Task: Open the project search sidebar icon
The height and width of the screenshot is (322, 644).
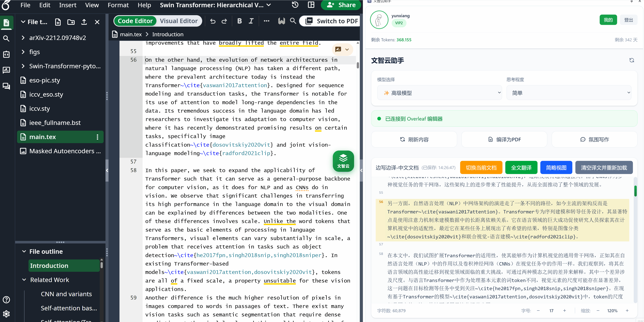Action: [x=6, y=38]
